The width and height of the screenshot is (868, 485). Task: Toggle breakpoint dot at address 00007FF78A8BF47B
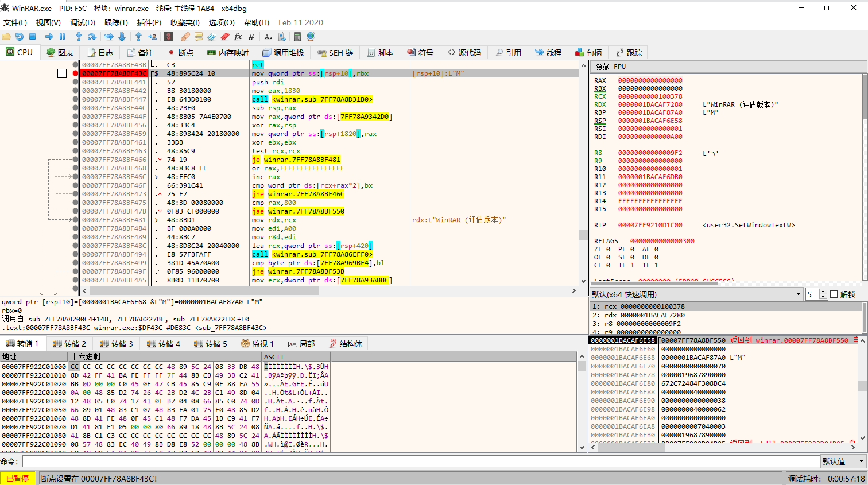pyautogui.click(x=75, y=211)
